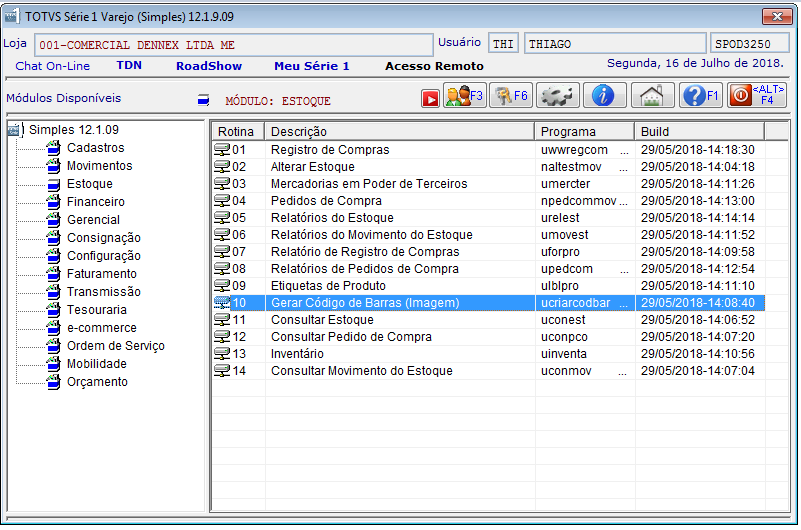The height and width of the screenshot is (530, 801).
Task: Open the gears settings toolbar button
Action: tap(557, 95)
